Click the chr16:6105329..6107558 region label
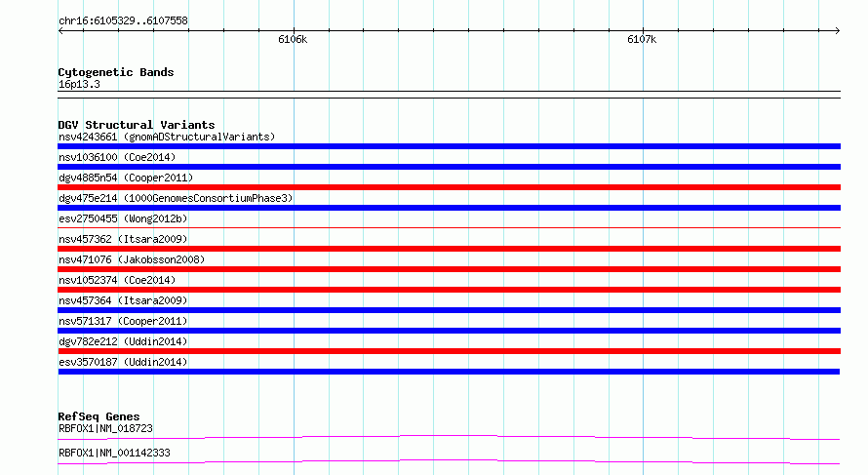The width and height of the screenshot is (868, 475). pos(123,20)
